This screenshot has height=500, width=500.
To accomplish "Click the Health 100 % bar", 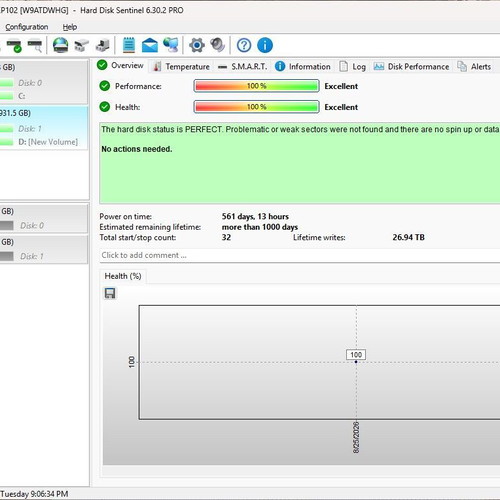I will click(x=256, y=107).
